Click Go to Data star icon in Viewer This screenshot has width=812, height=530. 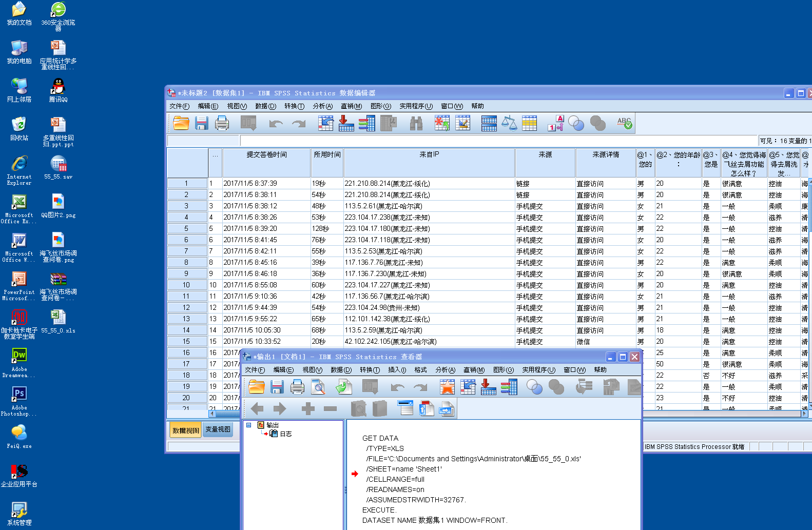[447, 386]
